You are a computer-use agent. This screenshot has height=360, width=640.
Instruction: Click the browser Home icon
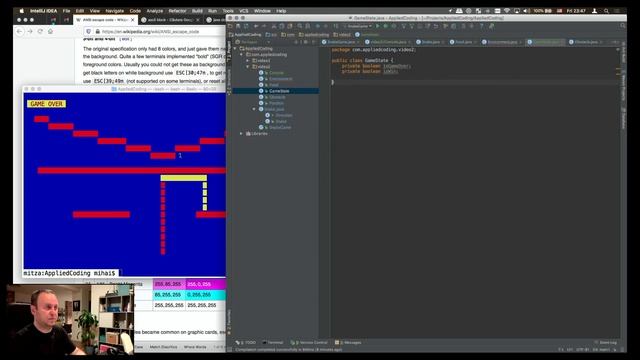click(x=50, y=31)
